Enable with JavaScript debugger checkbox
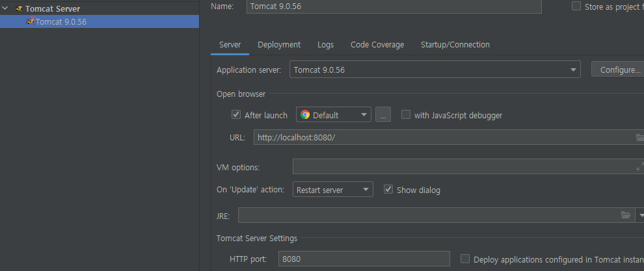Screen dimensions: 644x271 click(406, 114)
